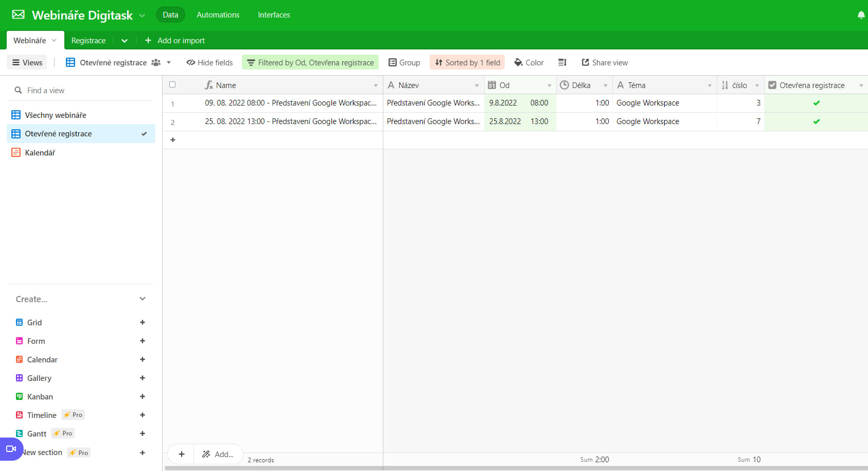
Task: Open the Automations tab
Action: [218, 15]
